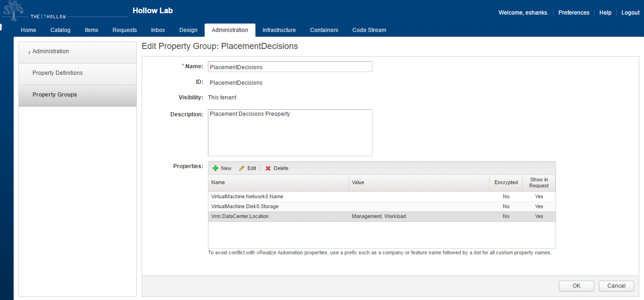Select Property Definitions in the sidebar
The height and width of the screenshot is (300, 644).
57,73
